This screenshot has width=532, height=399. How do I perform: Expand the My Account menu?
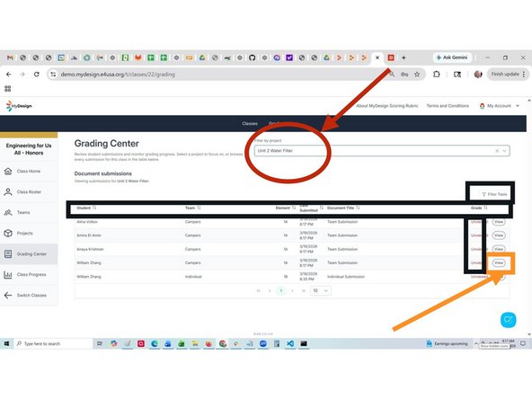499,106
